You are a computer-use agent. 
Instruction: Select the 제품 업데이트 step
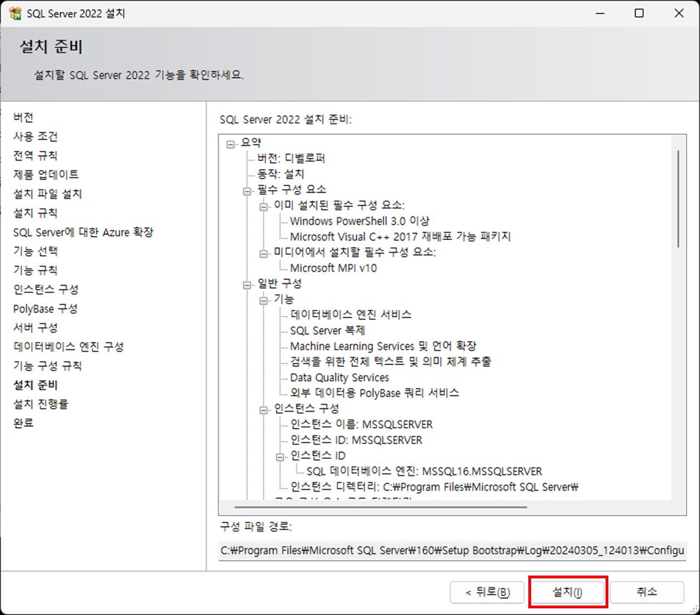coord(46,174)
